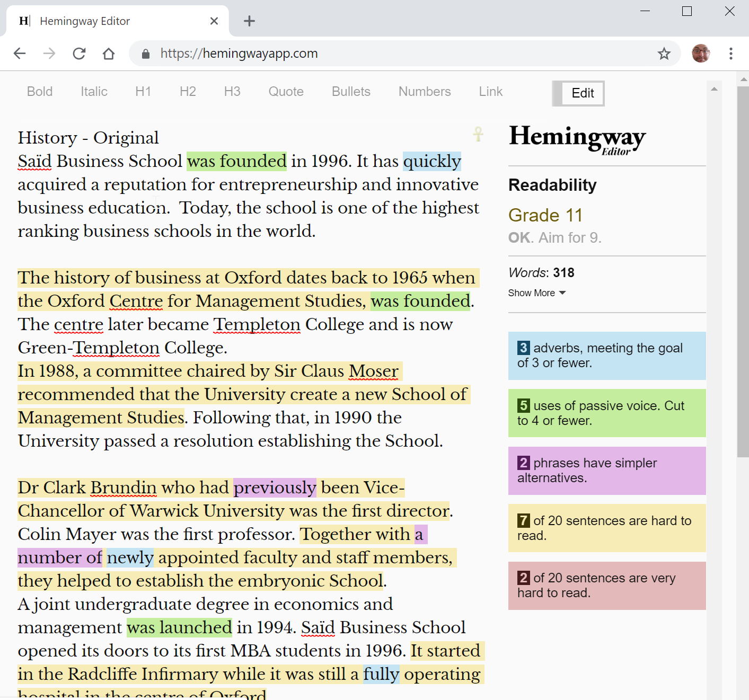Insert Bullets list
This screenshot has width=749, height=700.
tap(351, 92)
